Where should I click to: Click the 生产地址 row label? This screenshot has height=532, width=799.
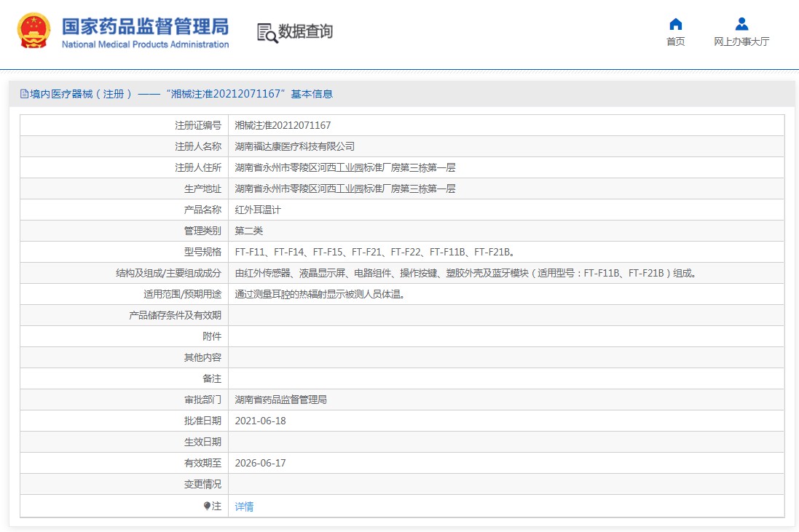(202, 189)
